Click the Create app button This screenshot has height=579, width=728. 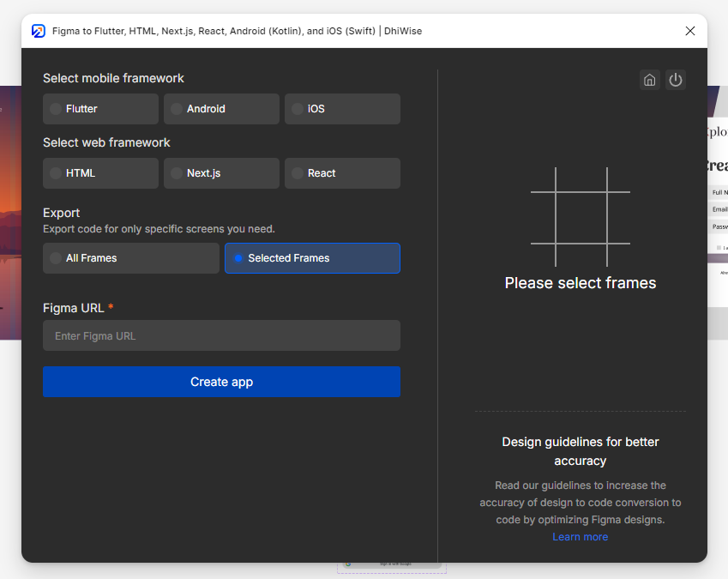tap(221, 382)
